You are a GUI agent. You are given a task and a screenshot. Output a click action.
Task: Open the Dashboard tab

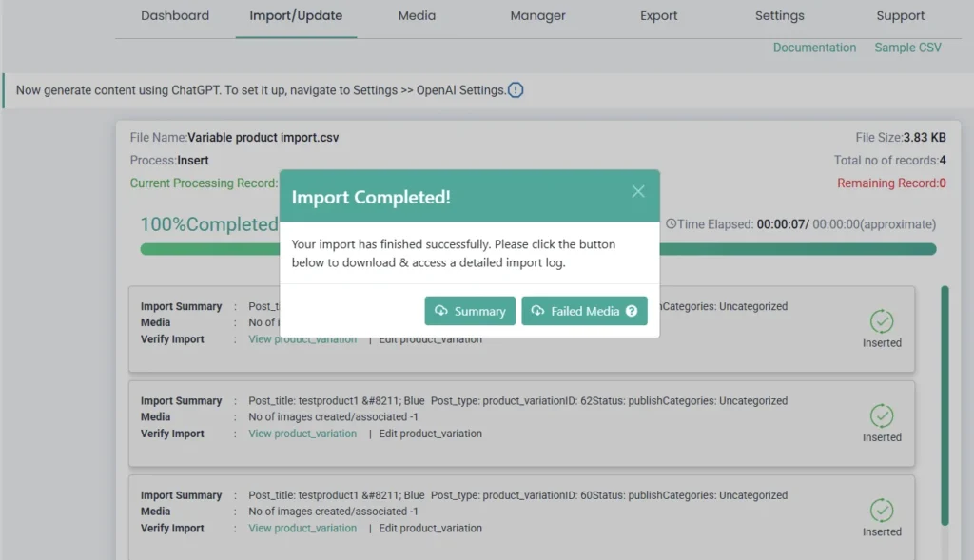(175, 16)
